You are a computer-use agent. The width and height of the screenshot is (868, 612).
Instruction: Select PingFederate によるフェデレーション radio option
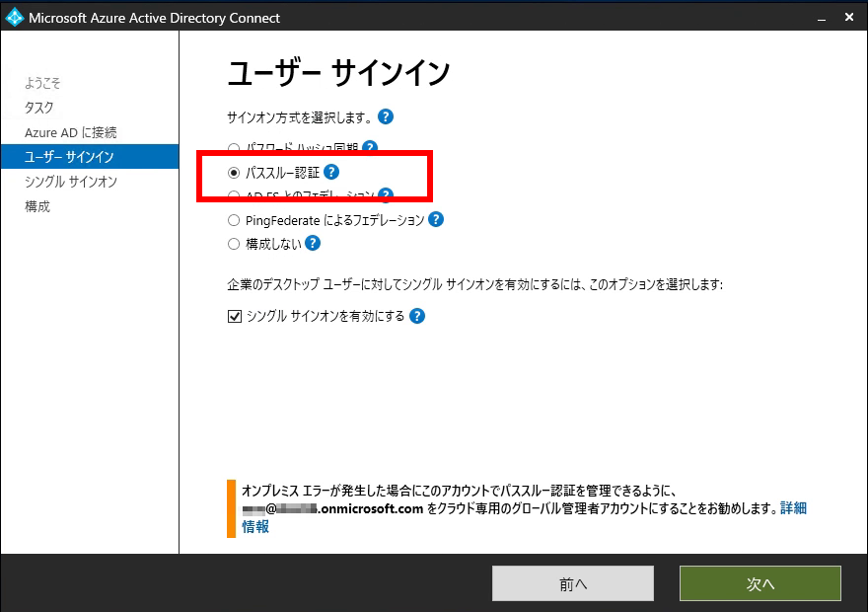(x=234, y=220)
